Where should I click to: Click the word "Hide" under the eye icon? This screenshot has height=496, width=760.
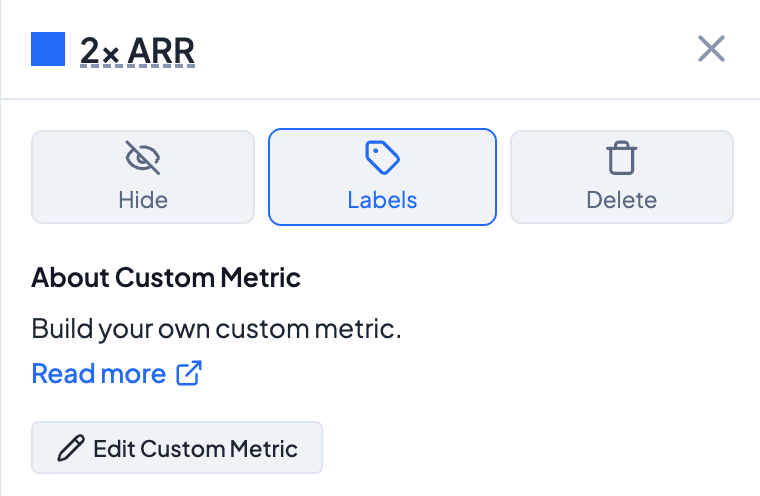[x=143, y=200]
